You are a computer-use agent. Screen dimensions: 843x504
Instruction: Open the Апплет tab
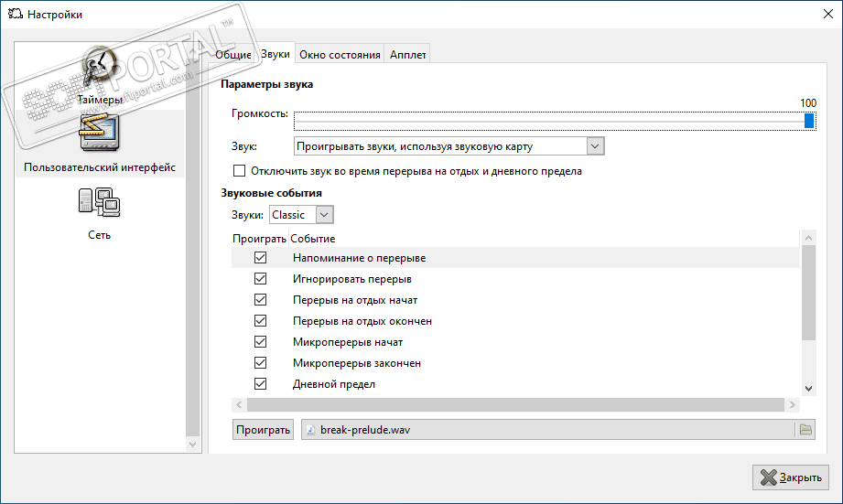click(x=407, y=54)
